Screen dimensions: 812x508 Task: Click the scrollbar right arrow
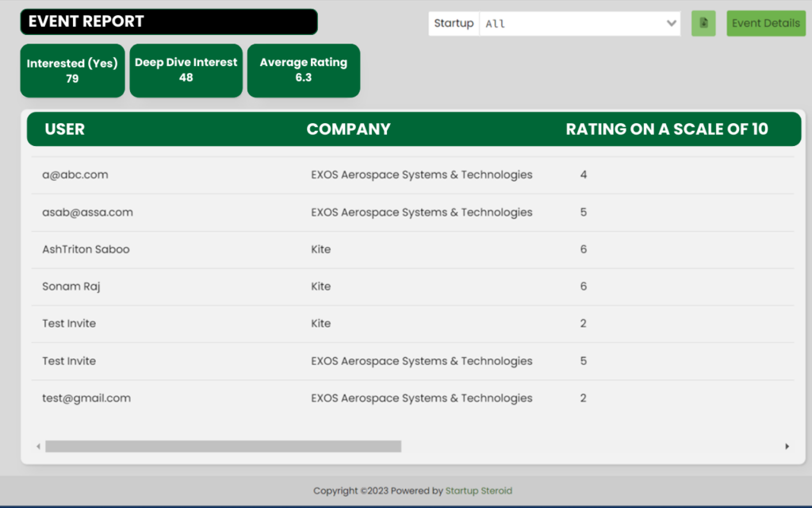click(787, 446)
